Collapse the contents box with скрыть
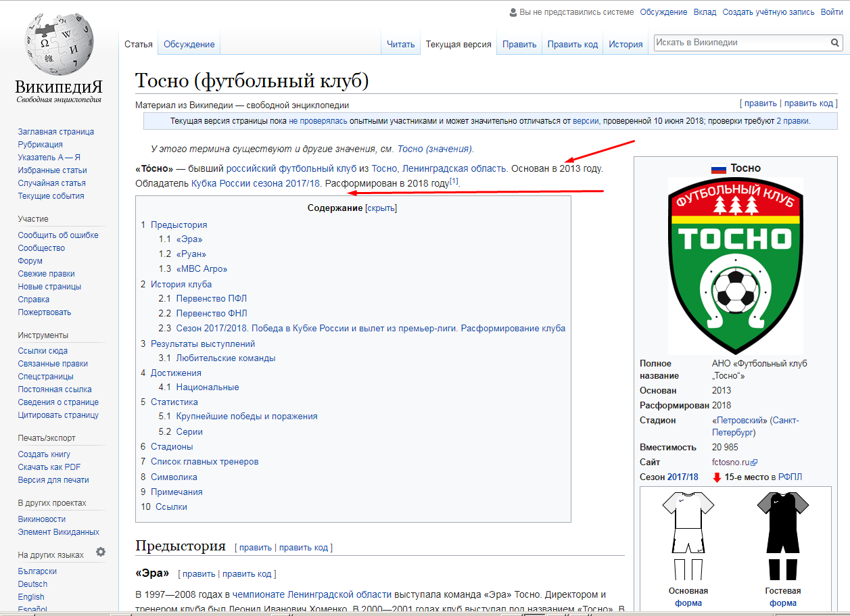The height and width of the screenshot is (616, 850). pyautogui.click(x=381, y=208)
